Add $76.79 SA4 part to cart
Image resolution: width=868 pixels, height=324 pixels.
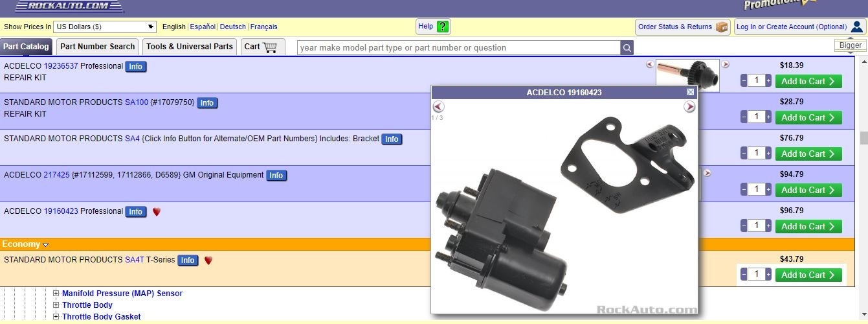coord(808,154)
